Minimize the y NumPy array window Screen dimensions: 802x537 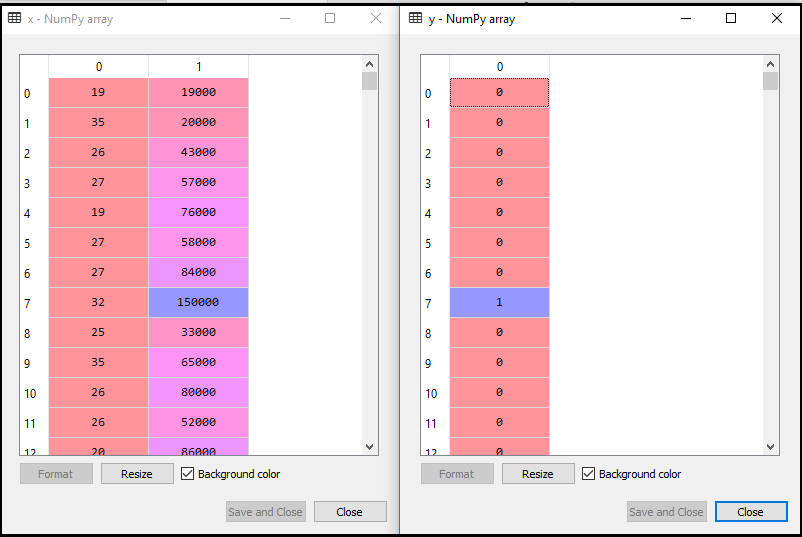tap(686, 18)
